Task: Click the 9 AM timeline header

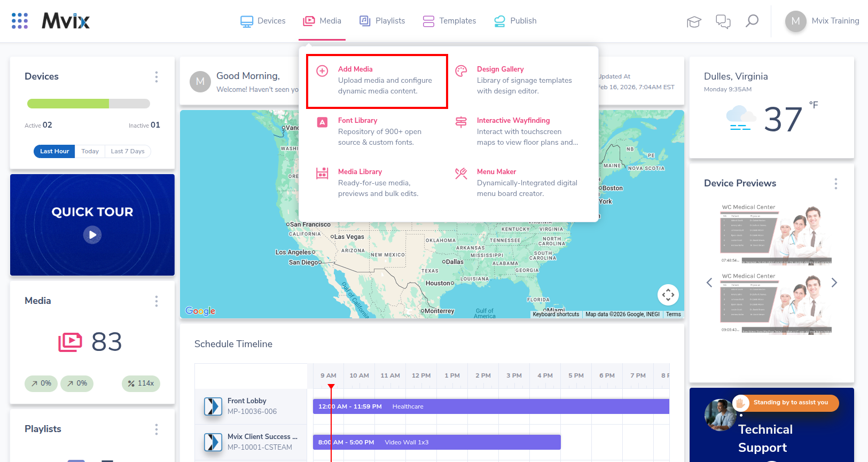Action: tap(329, 375)
